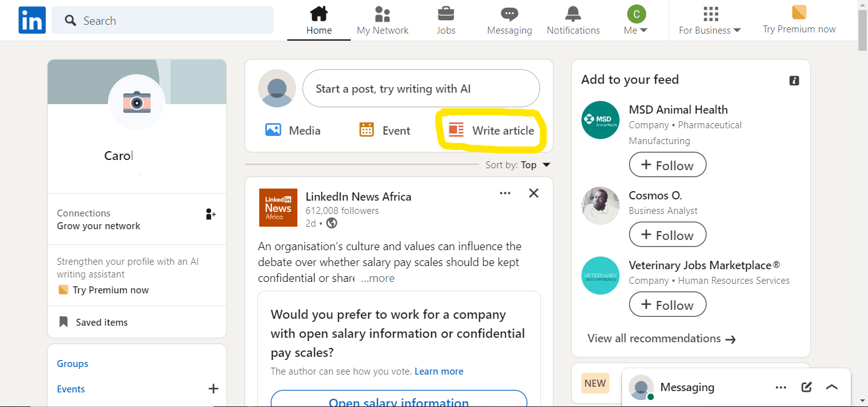Change feed sorting via Sort by Top

(535, 165)
